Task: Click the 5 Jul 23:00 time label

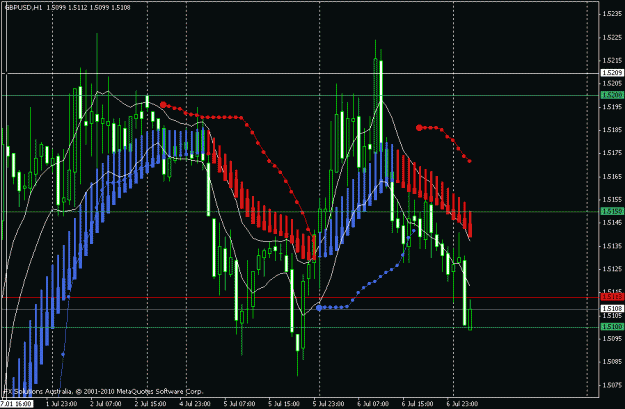Action: 328,404
